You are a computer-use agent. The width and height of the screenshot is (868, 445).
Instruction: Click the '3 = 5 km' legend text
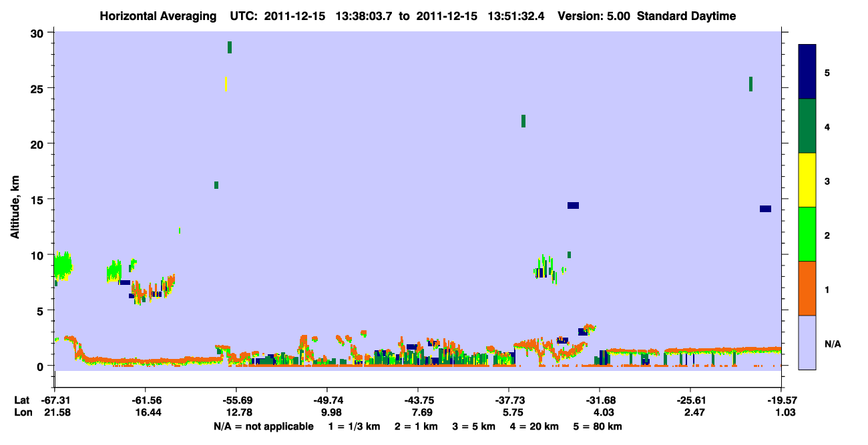coord(475,426)
